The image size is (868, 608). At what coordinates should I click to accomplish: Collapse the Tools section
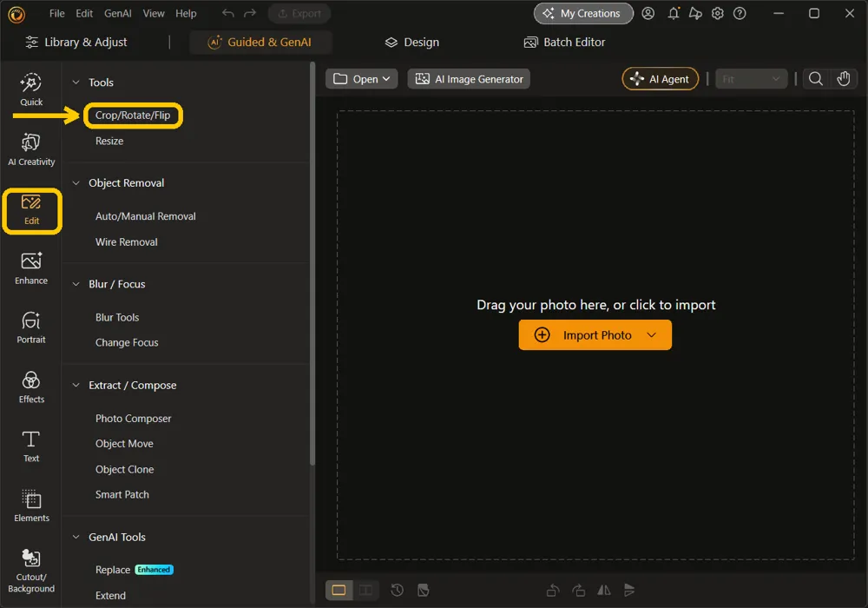click(76, 83)
